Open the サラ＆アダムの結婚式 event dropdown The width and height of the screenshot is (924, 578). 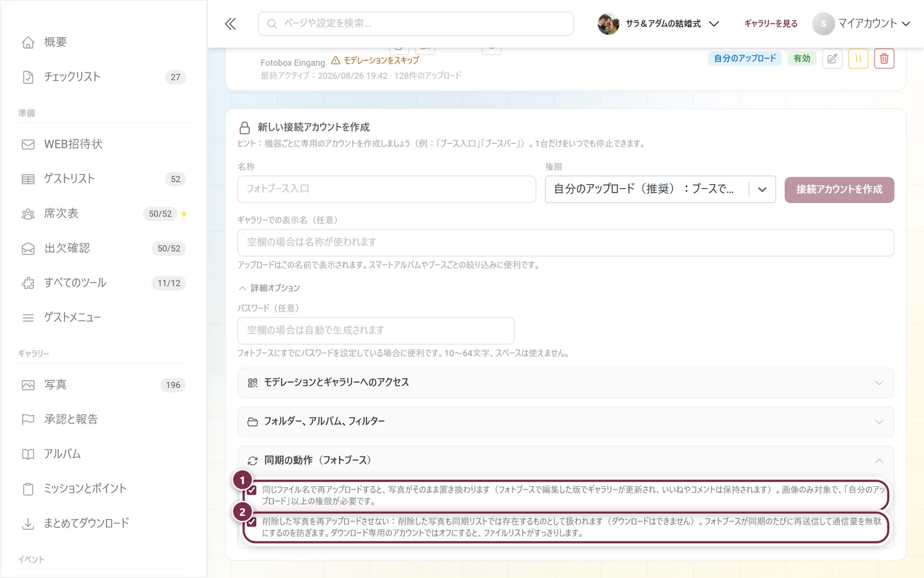point(658,24)
